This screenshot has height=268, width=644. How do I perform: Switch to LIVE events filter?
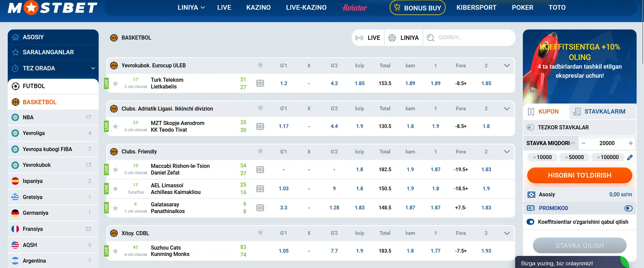(368, 38)
